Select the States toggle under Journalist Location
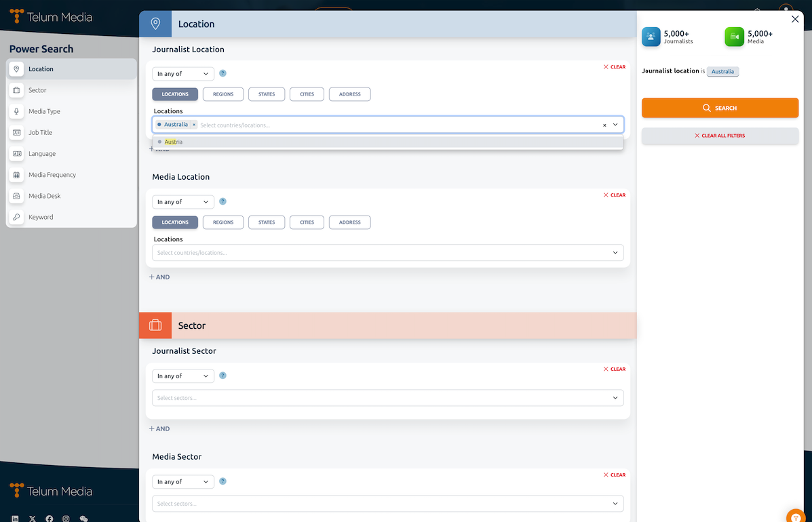This screenshot has width=812, height=522. click(x=267, y=94)
